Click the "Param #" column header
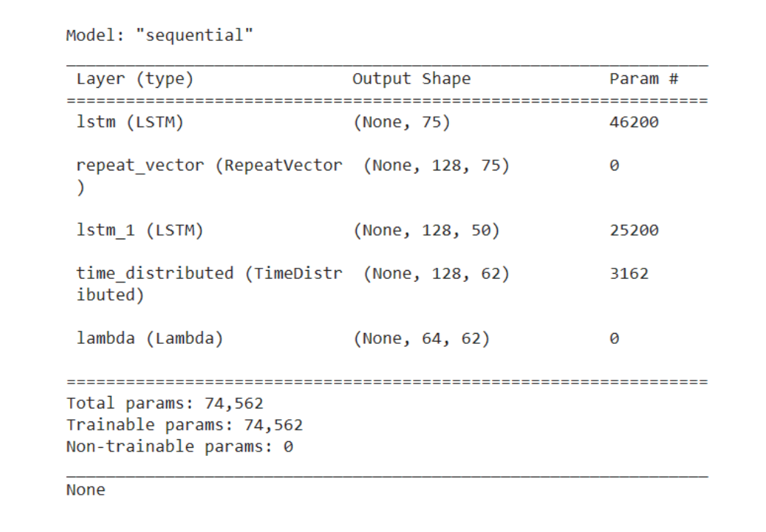The height and width of the screenshot is (532, 766). 644,79
